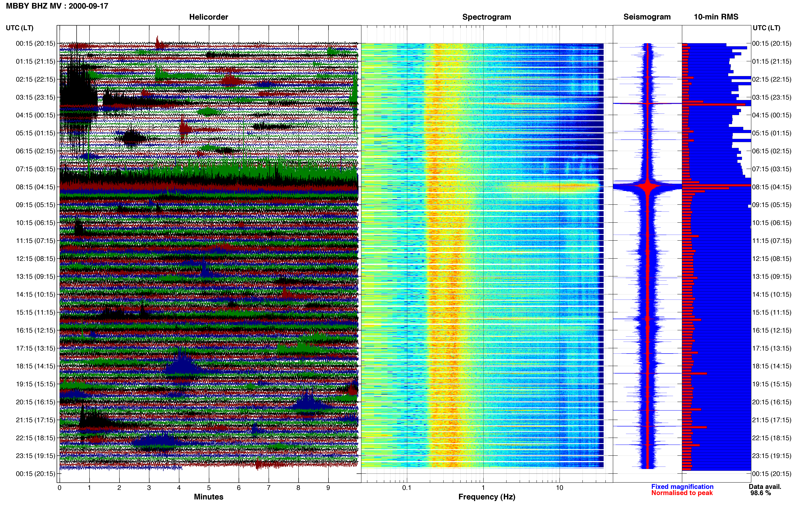Click the right 'UTC (LT)' axis label
The width and height of the screenshot is (812, 508).
click(766, 28)
